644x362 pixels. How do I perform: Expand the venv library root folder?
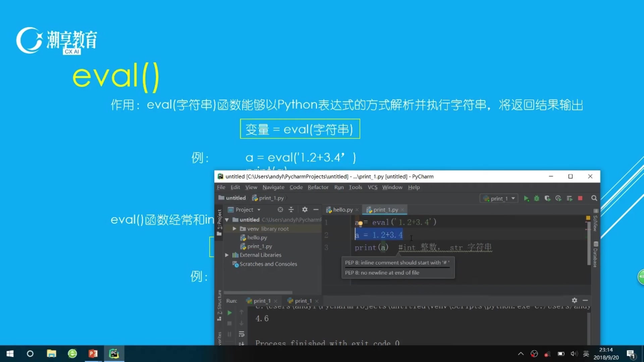(x=233, y=229)
